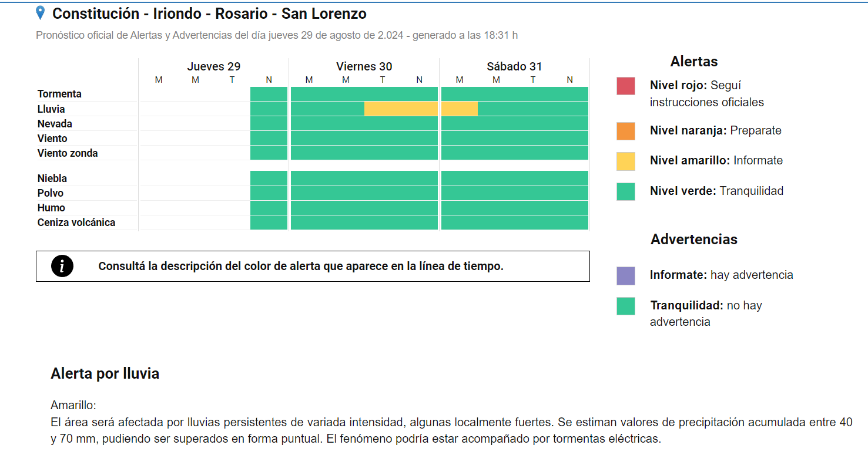Click the Nevada row label
Screen dimensions: 868x455
click(x=55, y=124)
